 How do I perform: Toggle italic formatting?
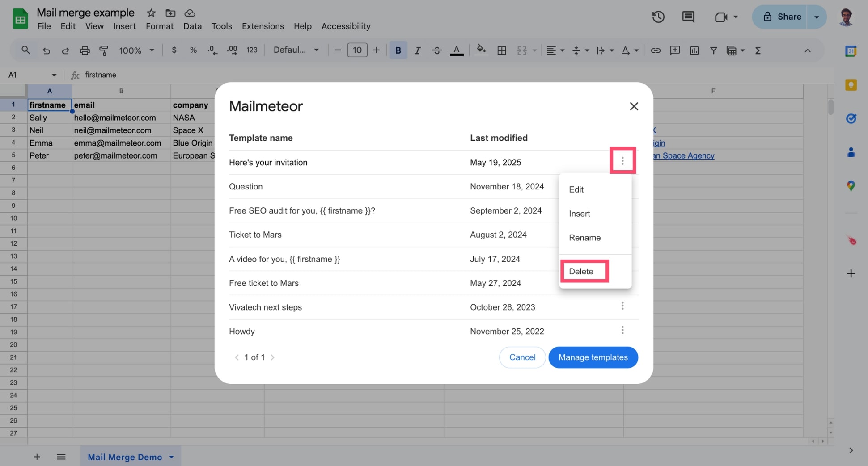pos(417,50)
